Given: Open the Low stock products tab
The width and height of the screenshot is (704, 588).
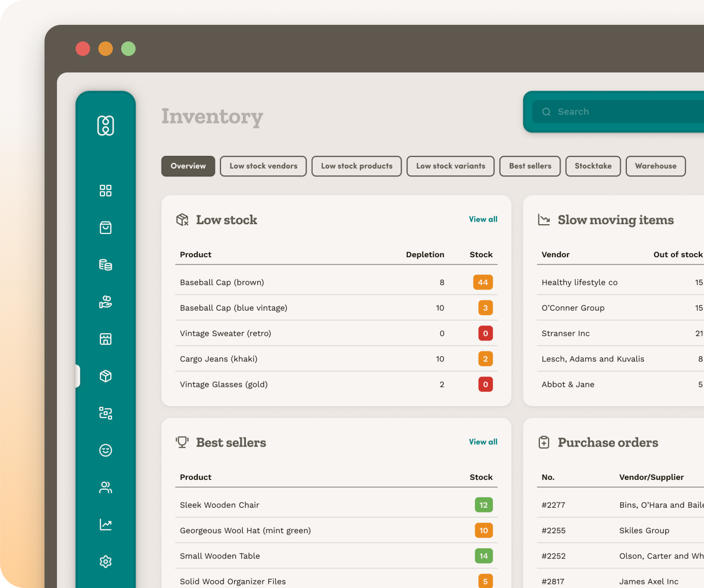Looking at the screenshot, I should coord(356,166).
